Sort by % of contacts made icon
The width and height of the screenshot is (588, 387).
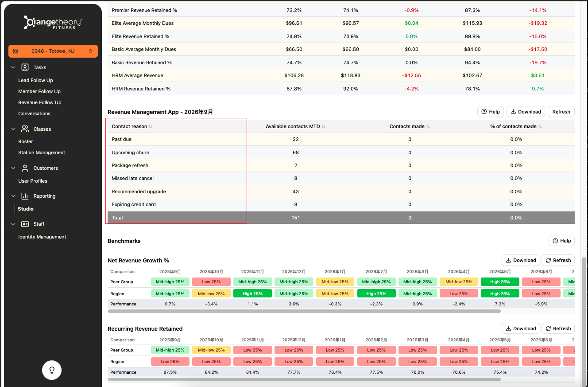(x=540, y=127)
